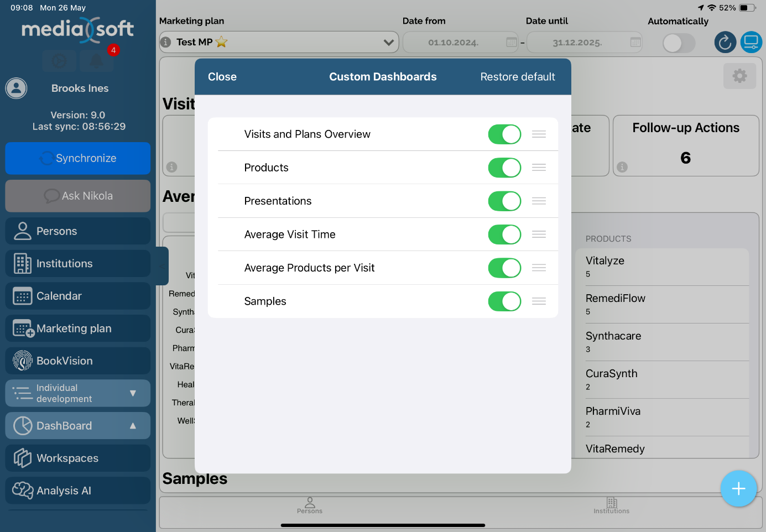
Task: Click the Brooks Ines profile avatar
Action: (x=17, y=88)
